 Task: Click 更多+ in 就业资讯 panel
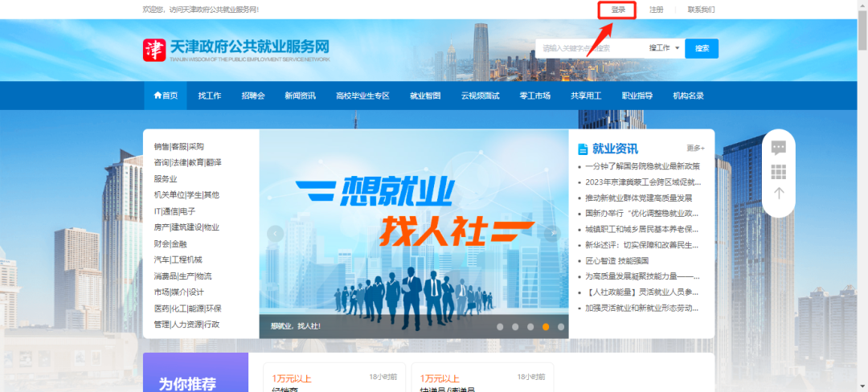(695, 148)
